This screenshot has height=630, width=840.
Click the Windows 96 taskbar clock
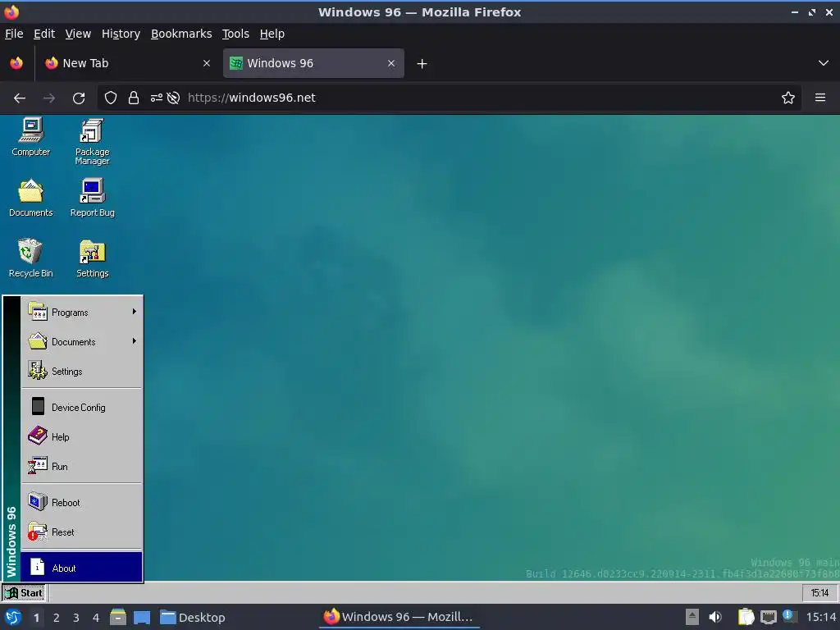tap(819, 593)
